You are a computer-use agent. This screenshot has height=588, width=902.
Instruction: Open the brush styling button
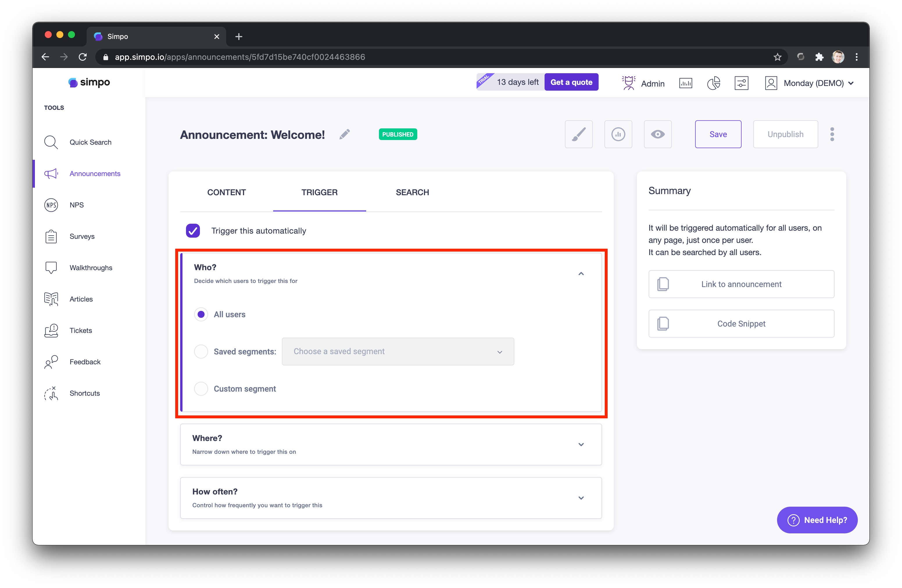pyautogui.click(x=578, y=134)
